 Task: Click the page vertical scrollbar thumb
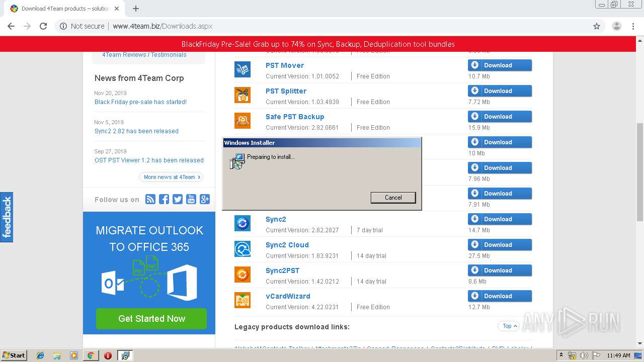[640, 171]
